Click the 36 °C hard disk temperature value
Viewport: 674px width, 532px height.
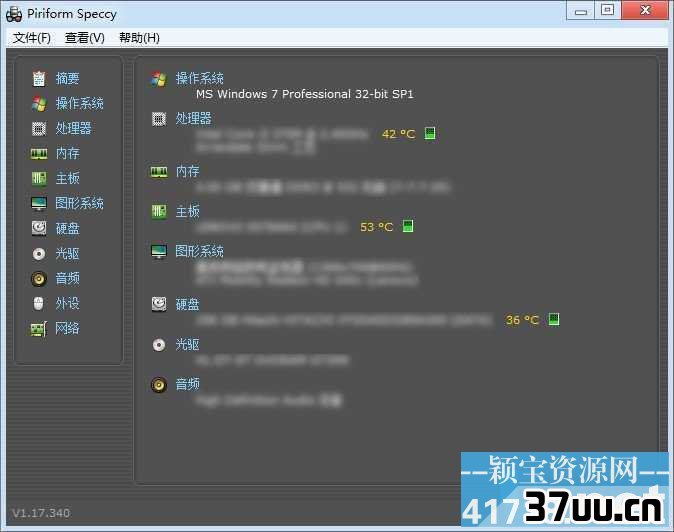pos(522,320)
